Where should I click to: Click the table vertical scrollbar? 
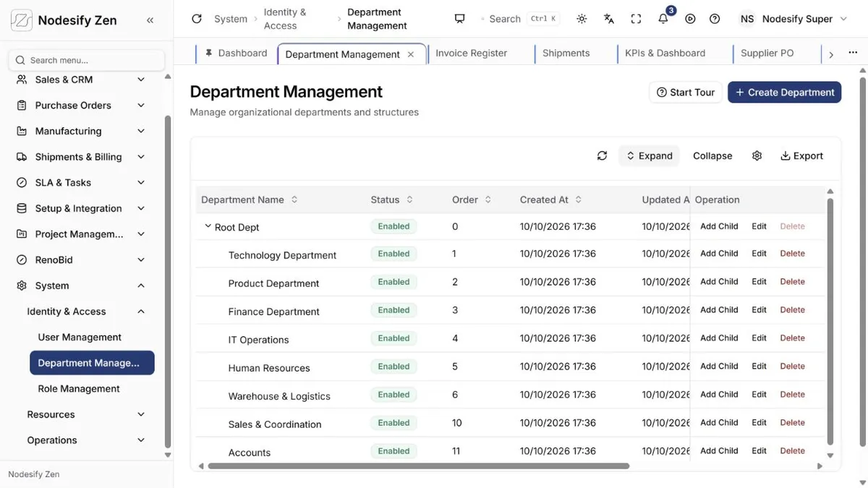click(830, 322)
